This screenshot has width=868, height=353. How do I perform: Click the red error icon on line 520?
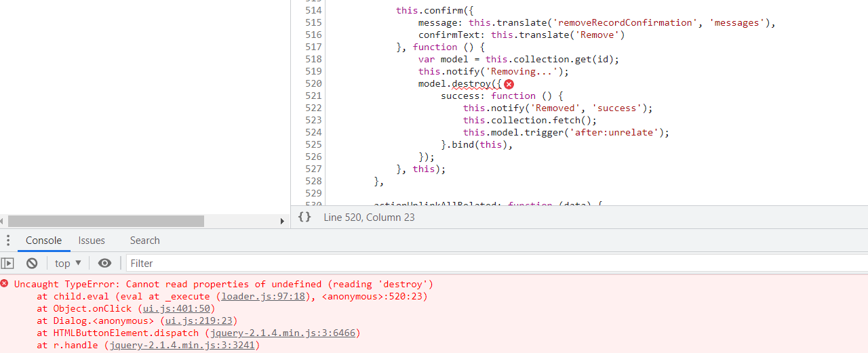point(509,84)
